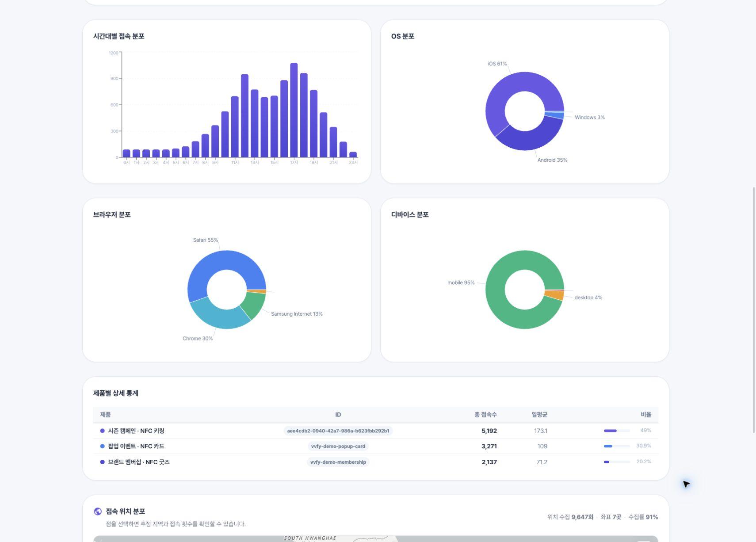Click the 수집률 91% statistic
756x542 pixels.
(x=643, y=517)
